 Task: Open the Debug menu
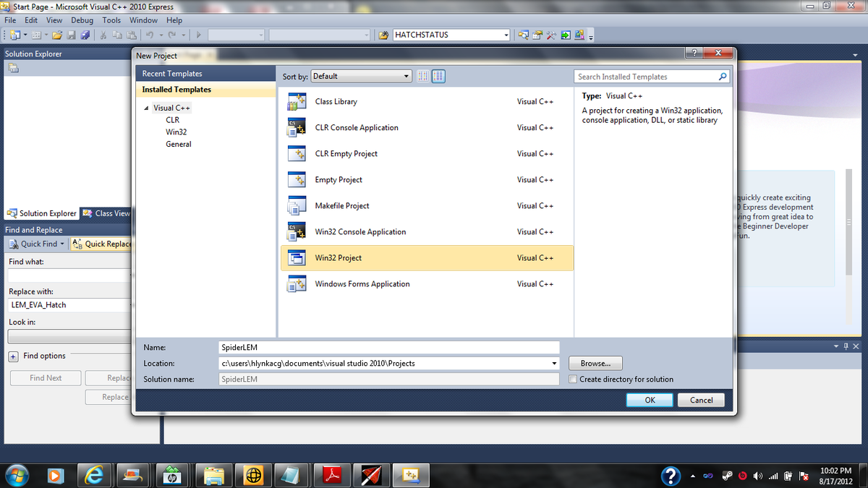82,20
